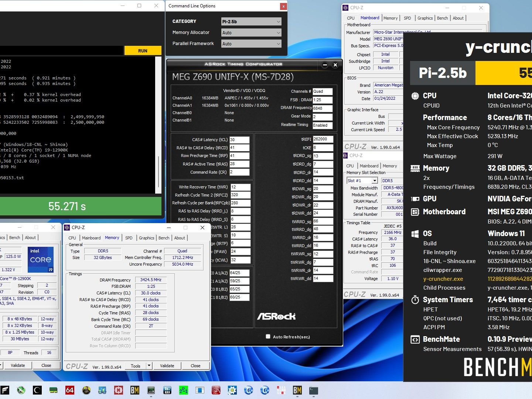The width and height of the screenshot is (532, 399).
Task: Click the System Timers stopwatch icon
Action: (415, 300)
